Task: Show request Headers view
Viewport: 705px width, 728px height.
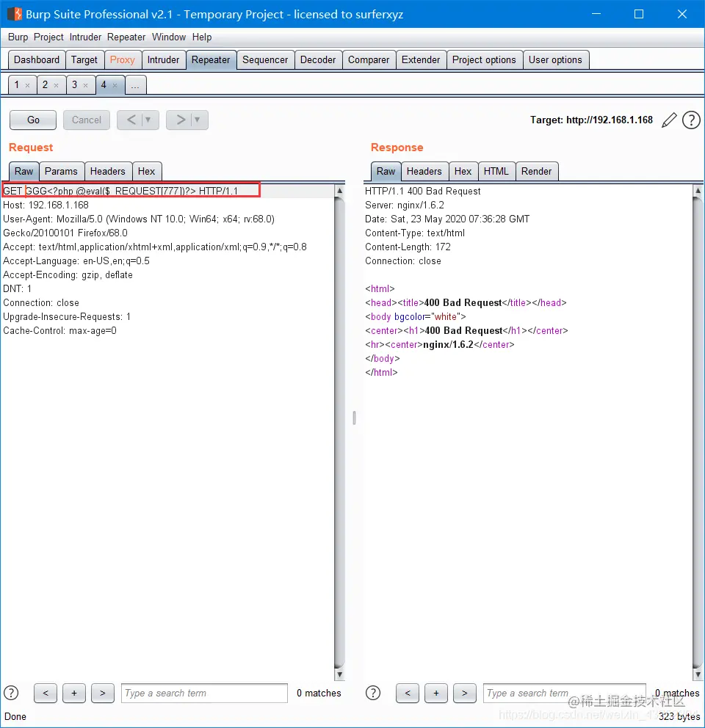Action: coord(108,171)
